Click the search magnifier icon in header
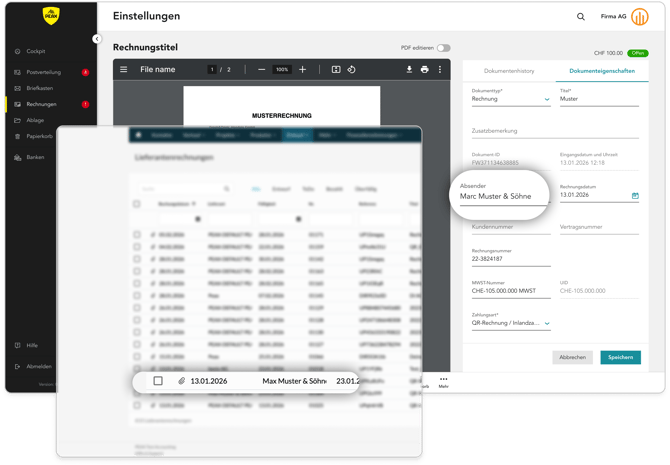 (x=581, y=17)
